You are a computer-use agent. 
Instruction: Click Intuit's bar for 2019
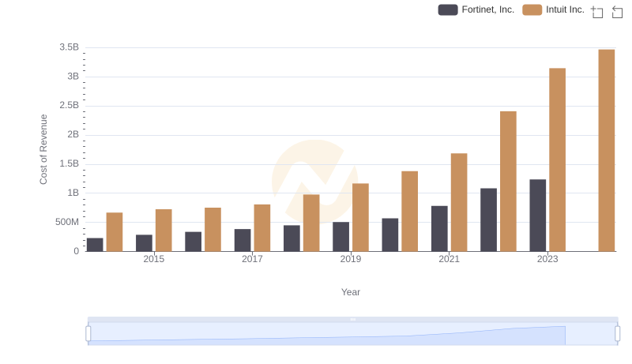click(360, 217)
